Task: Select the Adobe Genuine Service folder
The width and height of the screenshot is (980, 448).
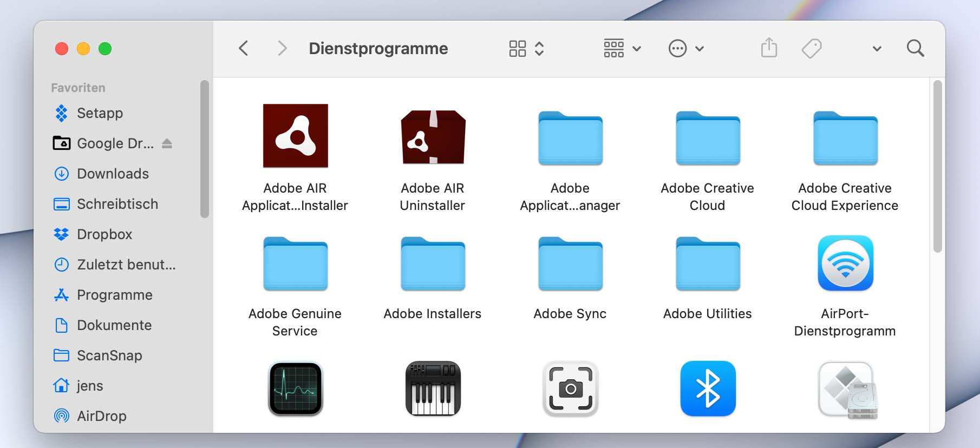Action: pos(295,263)
